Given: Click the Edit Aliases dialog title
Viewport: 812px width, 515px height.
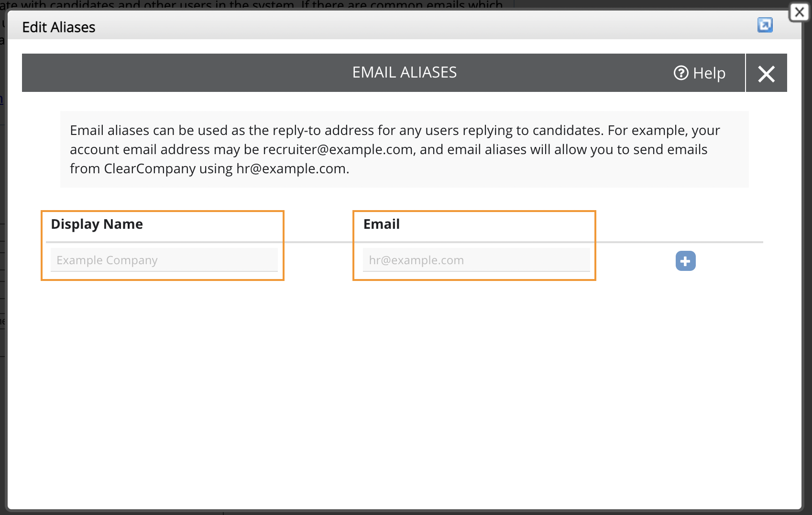Looking at the screenshot, I should click(59, 27).
